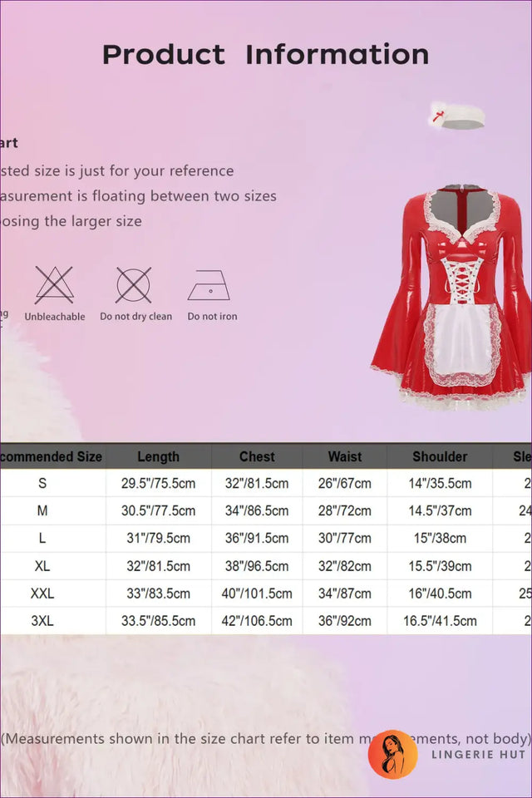
Task: Click the measurements disclaimer note at bottom
Action: click(266, 738)
